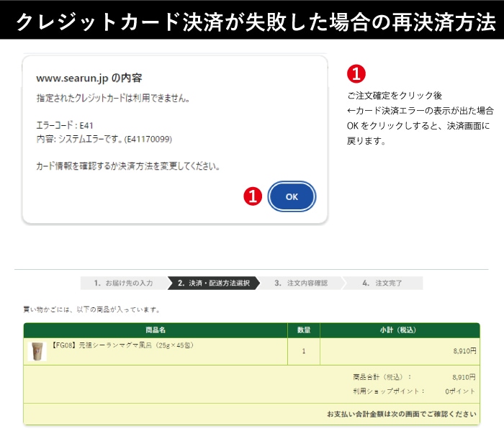
Task: Click red number 1 badge above instruction text
Action: pyautogui.click(x=356, y=73)
